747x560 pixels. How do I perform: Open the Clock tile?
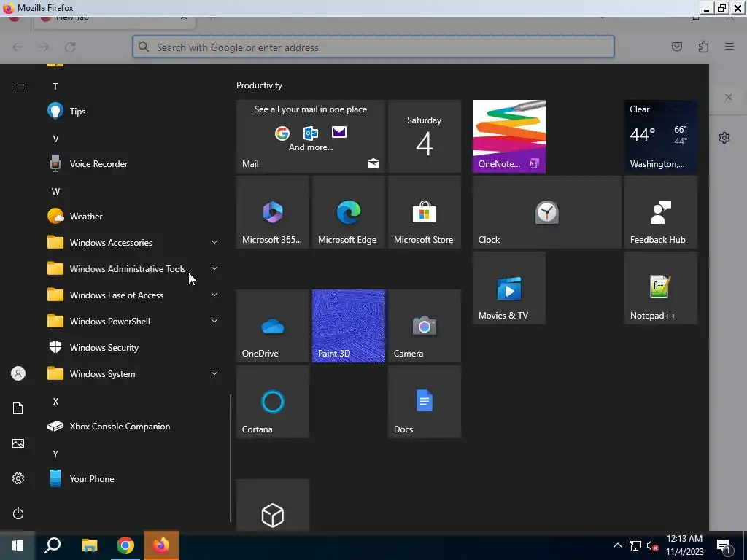(x=547, y=212)
